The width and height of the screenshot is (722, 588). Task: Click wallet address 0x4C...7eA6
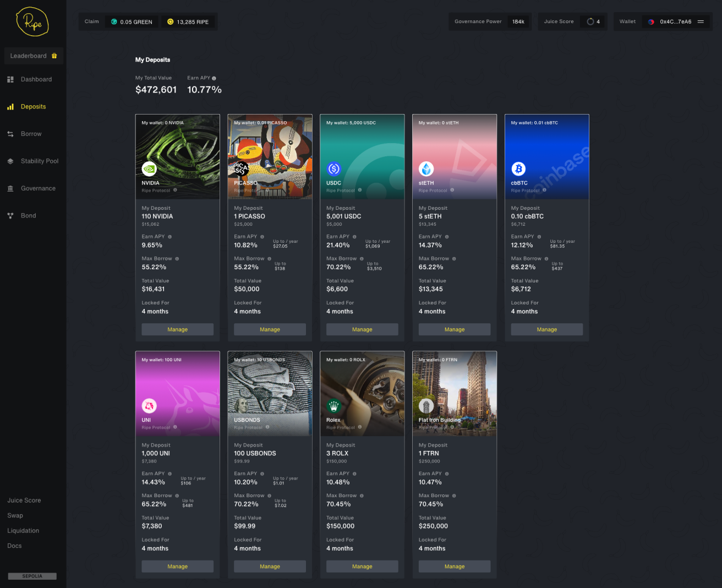(676, 22)
